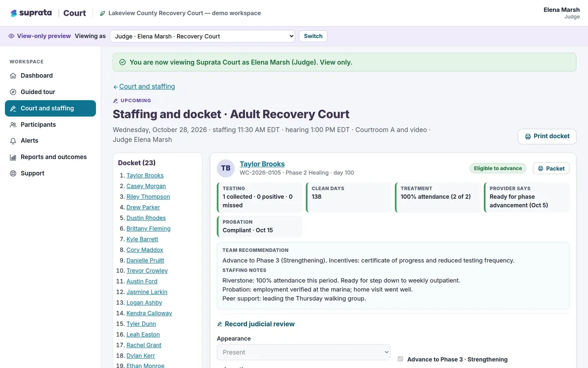Click the printer icon in Packet button
This screenshot has height=368, width=588.
point(540,168)
